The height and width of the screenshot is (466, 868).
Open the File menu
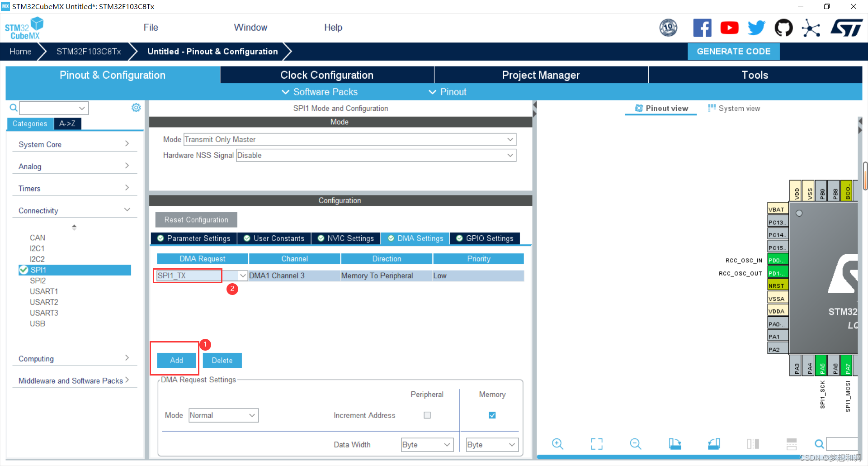click(x=151, y=28)
